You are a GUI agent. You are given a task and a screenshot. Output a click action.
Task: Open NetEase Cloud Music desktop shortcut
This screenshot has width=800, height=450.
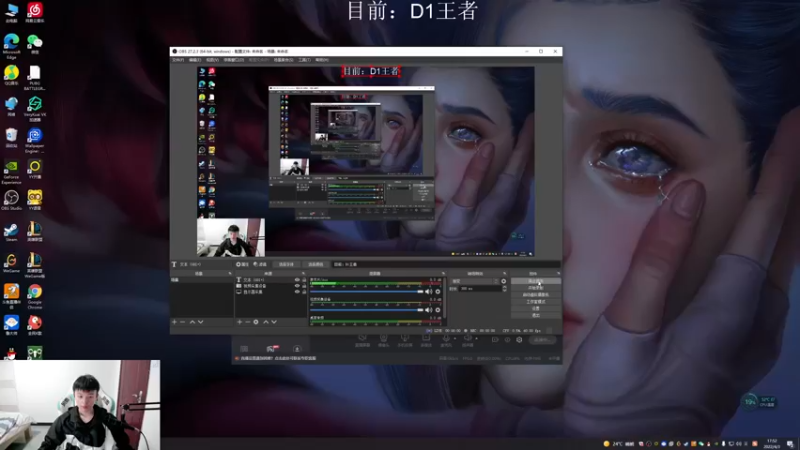click(x=35, y=12)
